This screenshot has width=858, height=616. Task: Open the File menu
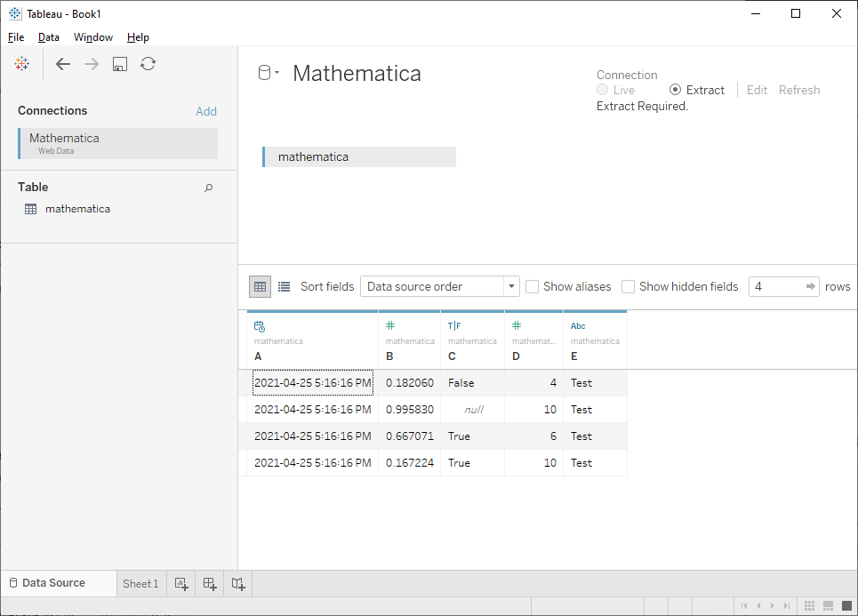(x=16, y=37)
